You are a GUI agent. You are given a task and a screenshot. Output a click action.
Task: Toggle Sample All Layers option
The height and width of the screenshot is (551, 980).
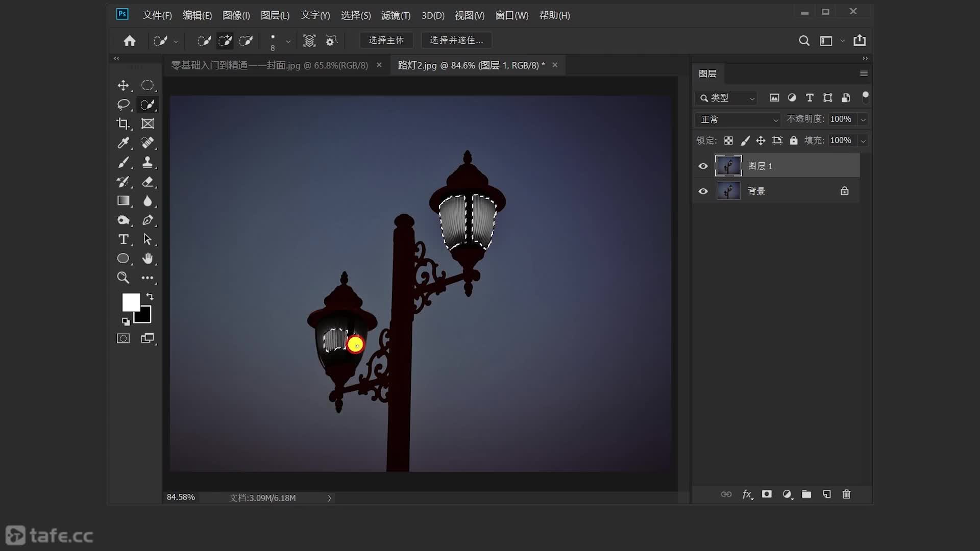(x=309, y=40)
